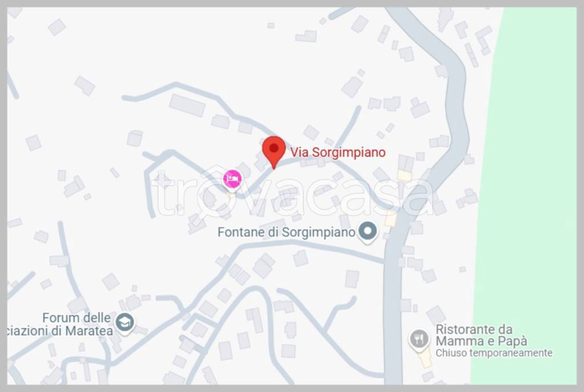The width and height of the screenshot is (584, 392).
Task: Select the red Via Sorgimpiano label
Action: 338,153
